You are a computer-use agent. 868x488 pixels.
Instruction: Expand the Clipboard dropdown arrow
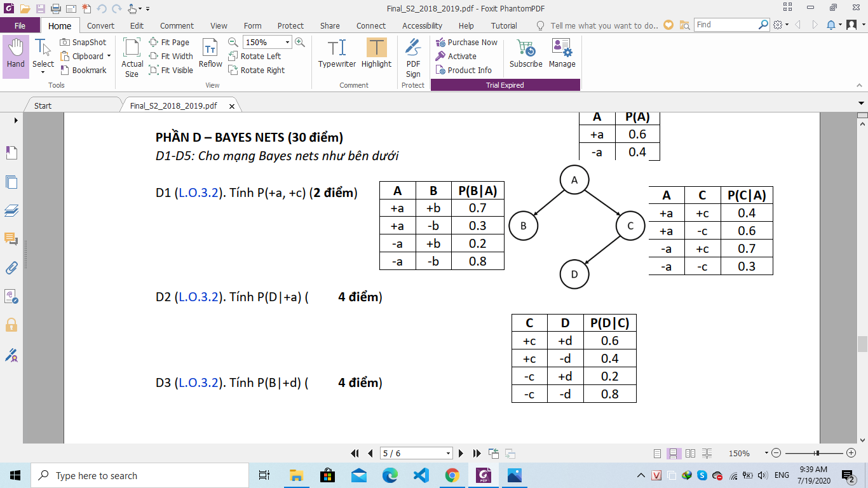[x=109, y=57]
